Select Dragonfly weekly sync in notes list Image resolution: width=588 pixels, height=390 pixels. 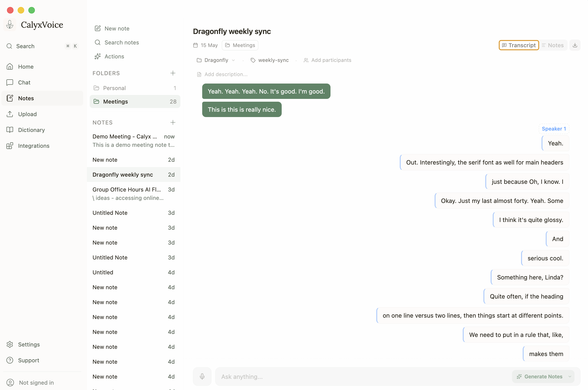coord(134,175)
